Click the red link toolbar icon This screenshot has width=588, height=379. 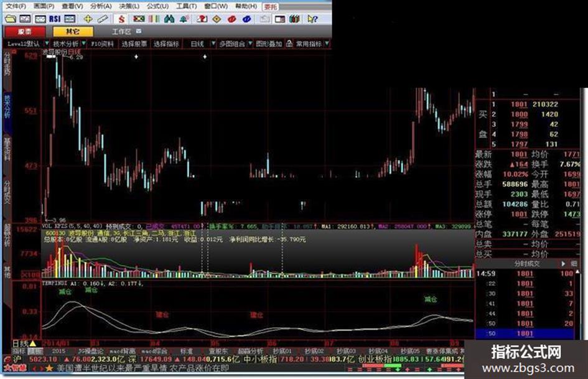231,19
